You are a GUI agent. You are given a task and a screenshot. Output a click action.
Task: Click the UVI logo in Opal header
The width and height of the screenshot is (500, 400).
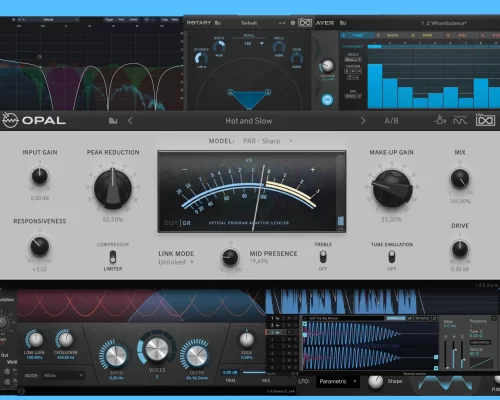(x=485, y=120)
